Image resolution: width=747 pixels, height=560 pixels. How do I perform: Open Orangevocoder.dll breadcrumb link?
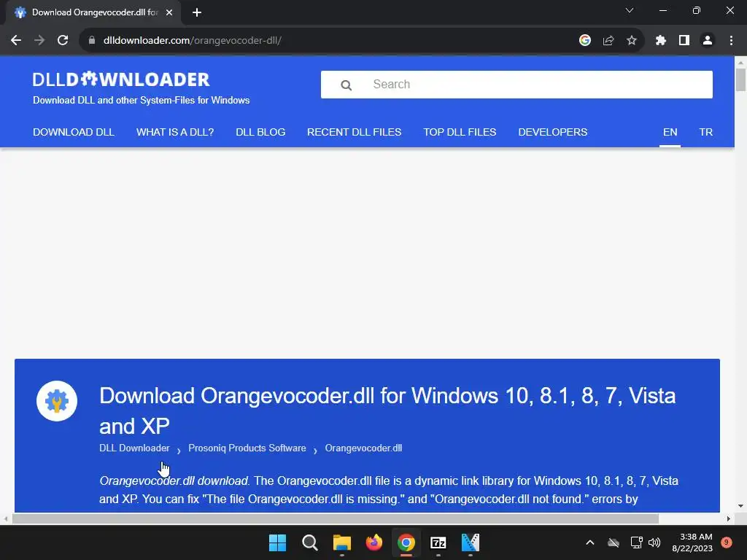[x=363, y=448]
